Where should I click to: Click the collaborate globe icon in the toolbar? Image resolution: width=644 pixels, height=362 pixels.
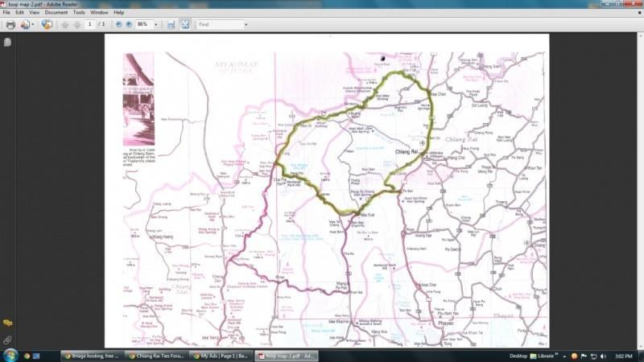pyautogui.click(x=47, y=24)
